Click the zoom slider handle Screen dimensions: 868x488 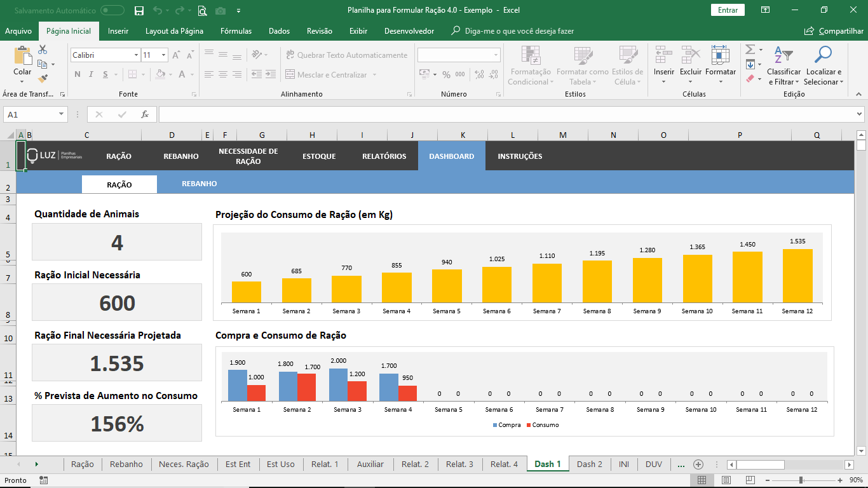tap(801, 480)
